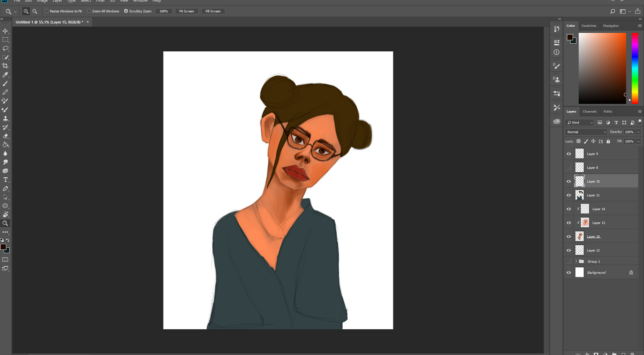Hide Layer 9 visibility eye
Viewport: 644px width, 355px height.
point(569,154)
